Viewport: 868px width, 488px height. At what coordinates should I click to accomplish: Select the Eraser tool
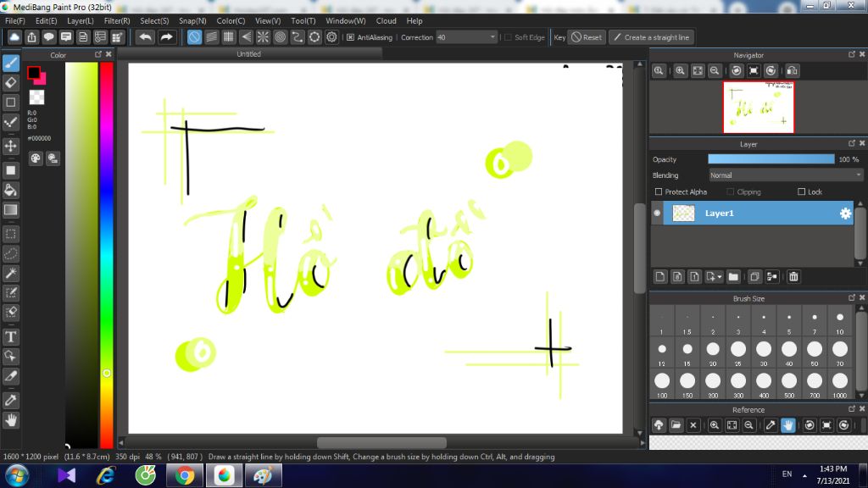pos(10,82)
